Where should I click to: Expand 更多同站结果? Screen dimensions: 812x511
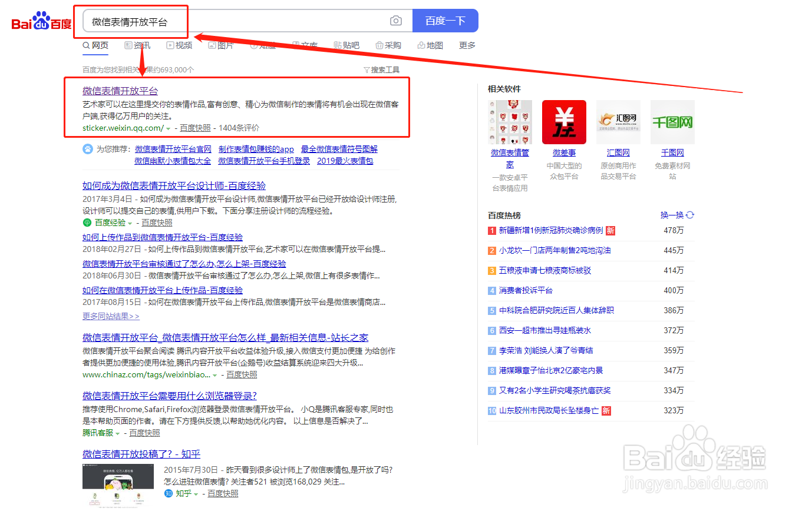[x=111, y=316]
